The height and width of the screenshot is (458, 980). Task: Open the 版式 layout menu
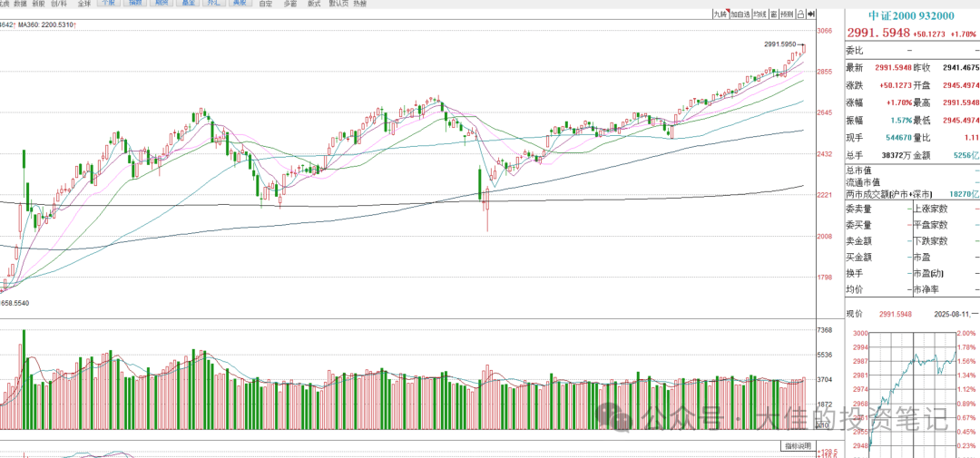314,4
